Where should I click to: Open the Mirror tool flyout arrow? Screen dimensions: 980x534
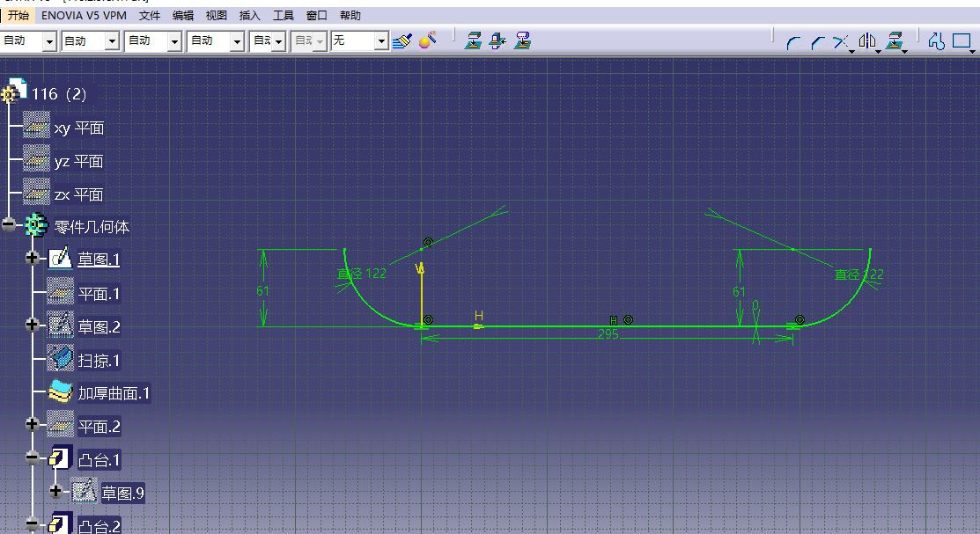tap(878, 51)
